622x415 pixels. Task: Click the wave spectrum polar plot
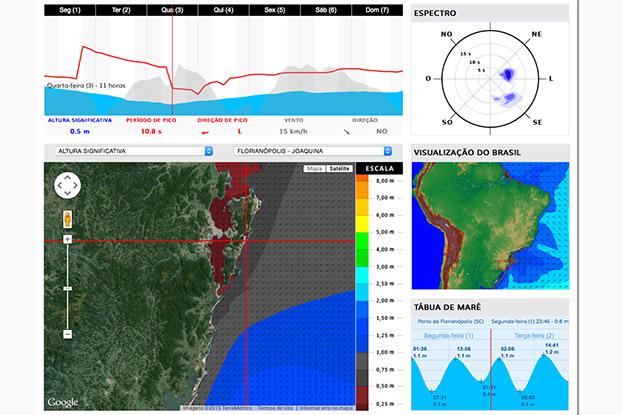(x=490, y=79)
